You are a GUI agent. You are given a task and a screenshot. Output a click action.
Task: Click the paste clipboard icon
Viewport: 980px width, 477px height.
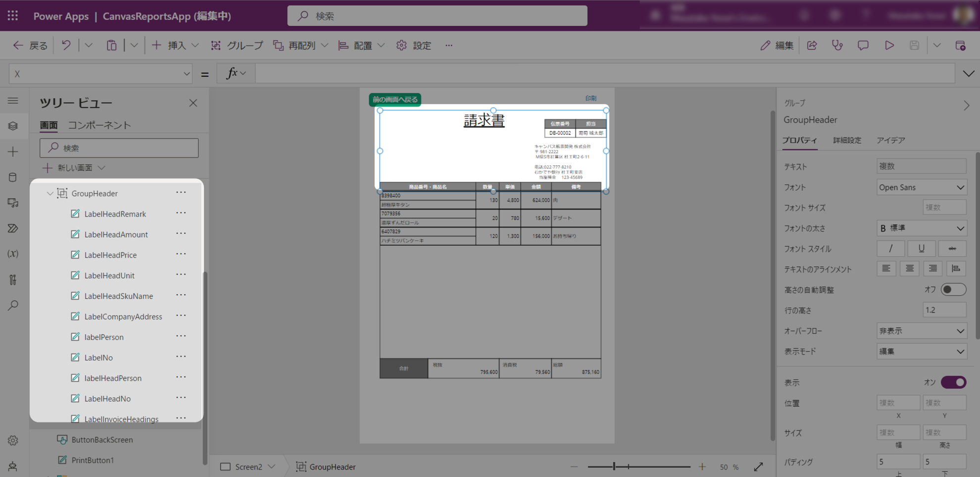(111, 46)
